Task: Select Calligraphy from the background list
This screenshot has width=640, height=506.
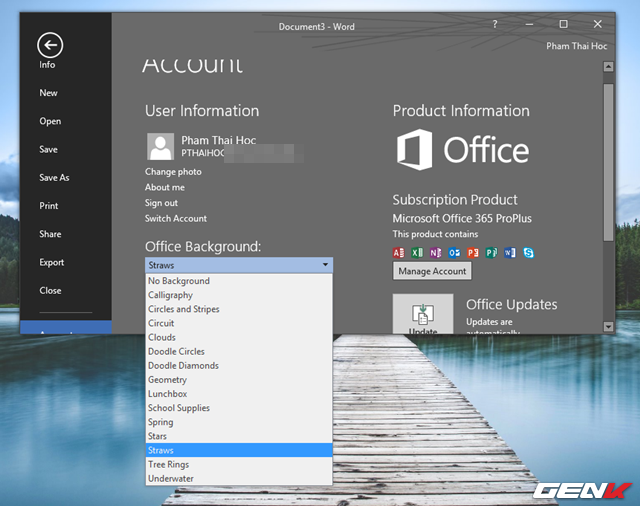Action: [x=170, y=295]
